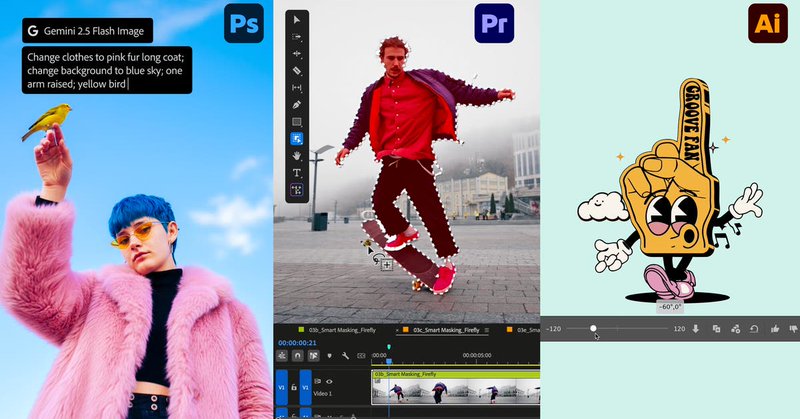Click the 00:00:00:21 timecode display
This screenshot has width=800, height=419.
click(297, 343)
